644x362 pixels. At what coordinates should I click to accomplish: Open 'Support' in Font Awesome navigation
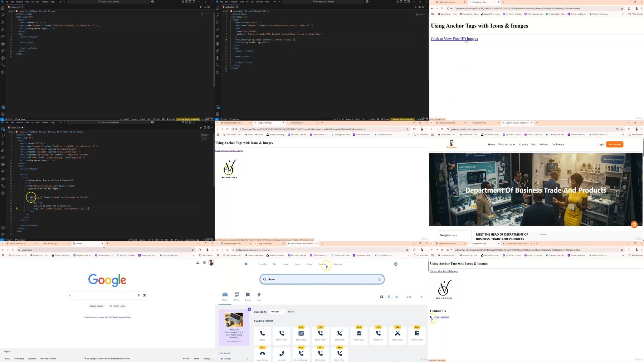tap(323, 264)
